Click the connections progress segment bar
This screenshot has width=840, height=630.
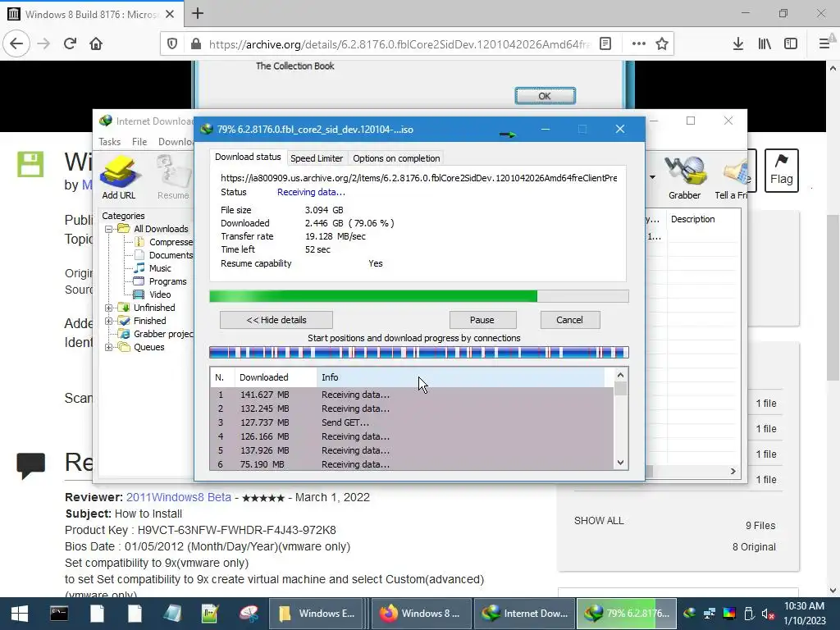(x=419, y=352)
